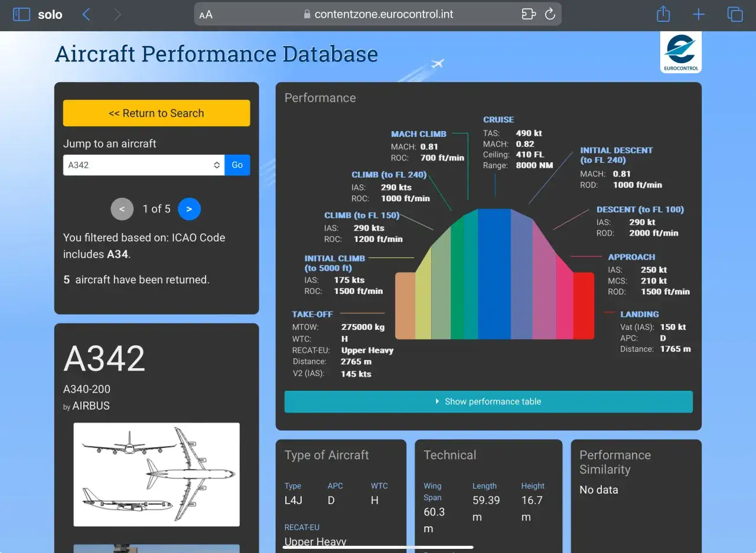Screen dimensions: 756x553
Task: Click the large 'A342' aircraft code heading
Action: pos(104,358)
